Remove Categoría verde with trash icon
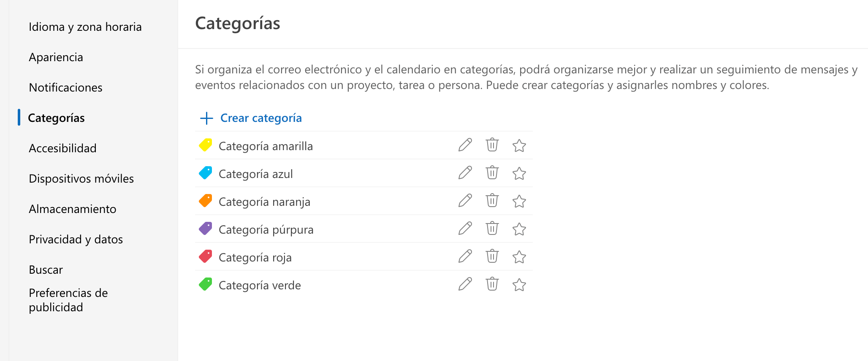This screenshot has height=361, width=868. (x=492, y=284)
